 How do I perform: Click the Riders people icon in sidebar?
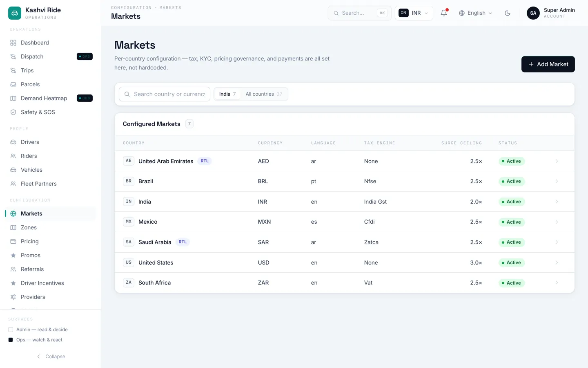pyautogui.click(x=13, y=156)
